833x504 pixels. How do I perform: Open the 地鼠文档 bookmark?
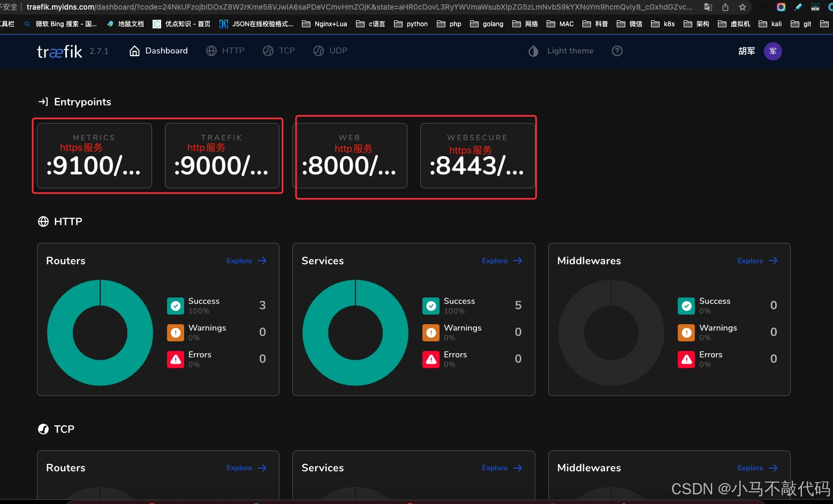coord(125,24)
